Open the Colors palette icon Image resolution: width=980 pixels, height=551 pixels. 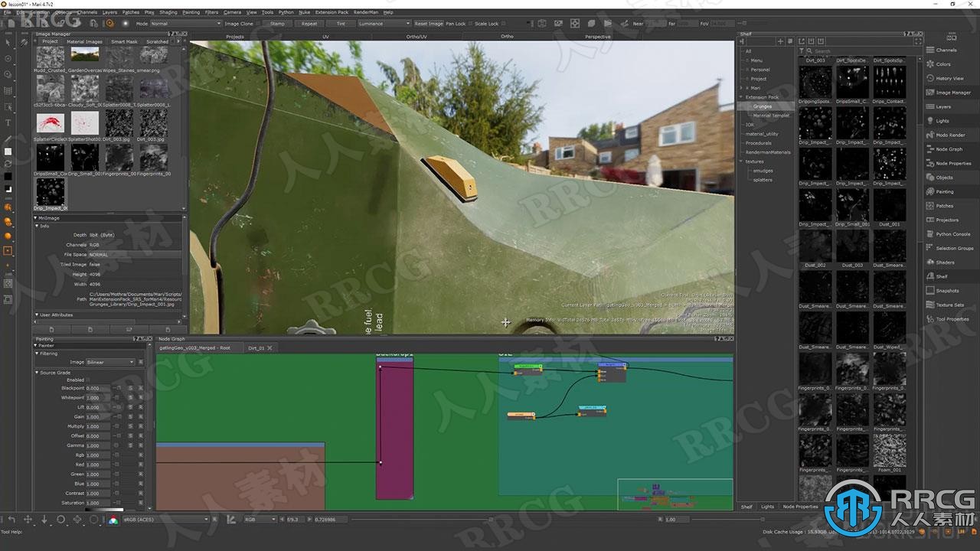click(x=930, y=64)
